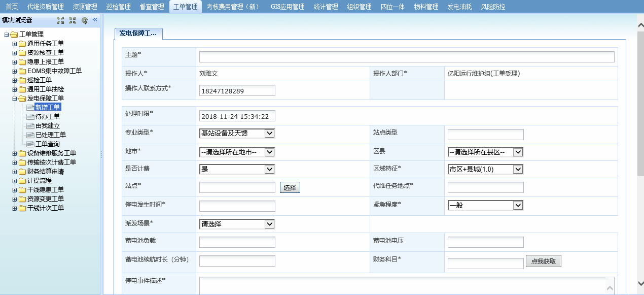Select the 发电保障工... form tab
Viewport: 644px width, 295px height.
pyautogui.click(x=138, y=34)
